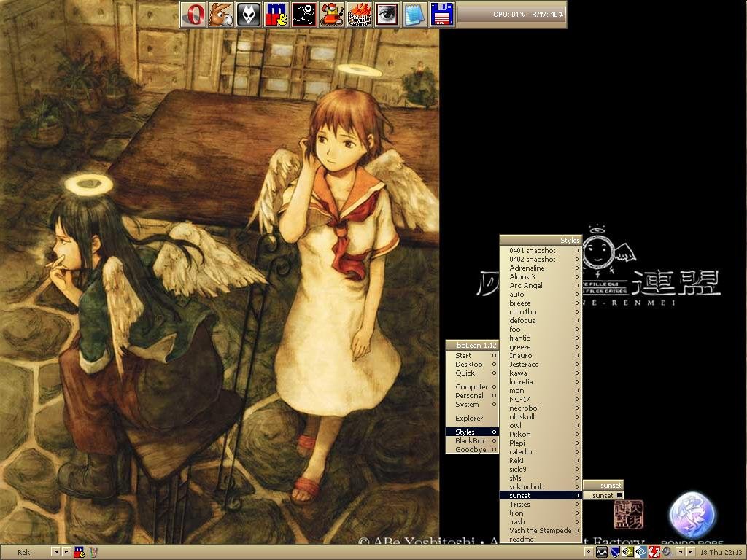Image resolution: width=747 pixels, height=560 pixels.
Task: Choose the defocus style
Action: click(541, 321)
